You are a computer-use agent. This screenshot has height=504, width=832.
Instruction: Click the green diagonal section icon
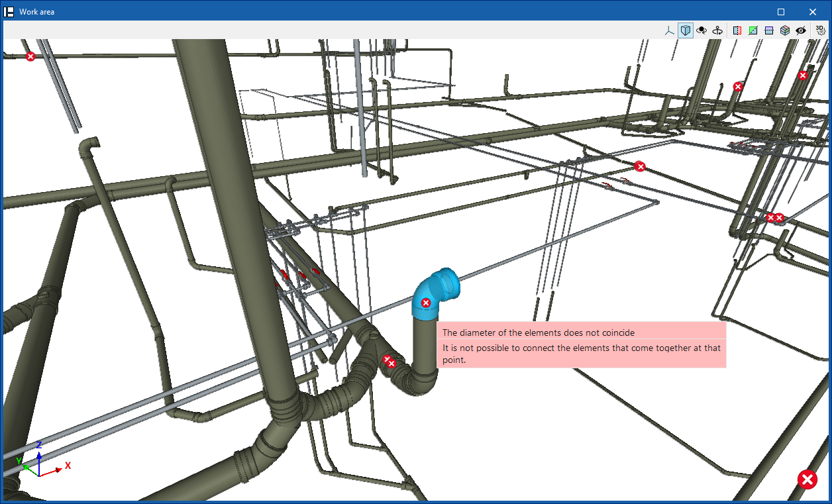[753, 30]
